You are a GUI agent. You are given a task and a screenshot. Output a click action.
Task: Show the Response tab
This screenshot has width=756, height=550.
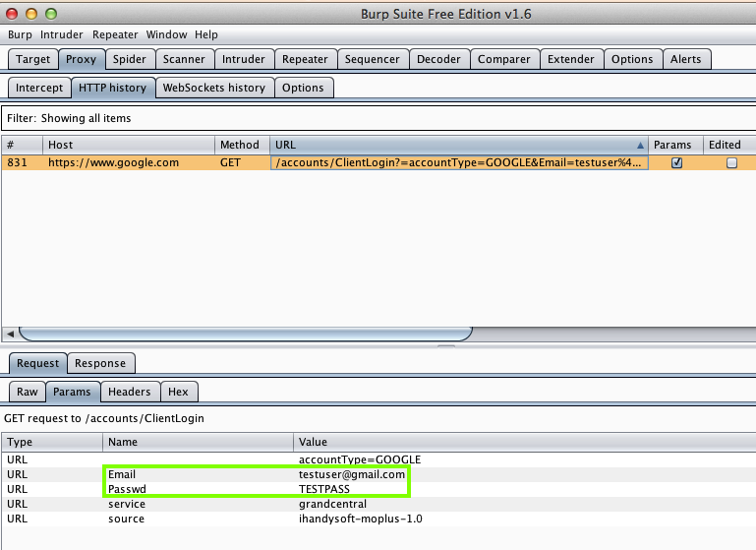coord(101,363)
